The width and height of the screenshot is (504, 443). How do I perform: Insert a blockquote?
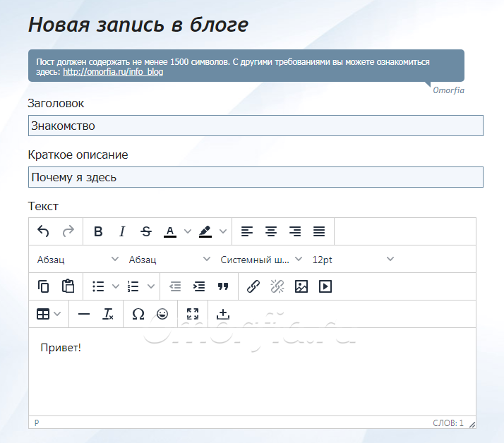click(x=223, y=286)
